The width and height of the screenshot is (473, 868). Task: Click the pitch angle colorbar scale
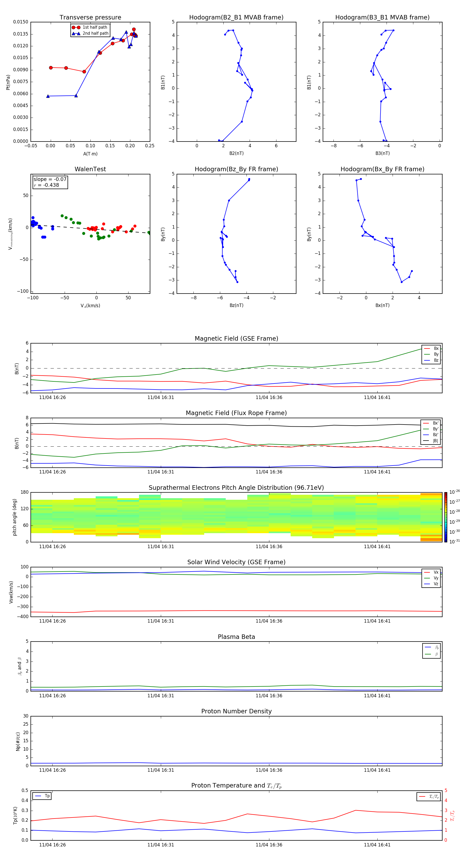[x=445, y=517]
